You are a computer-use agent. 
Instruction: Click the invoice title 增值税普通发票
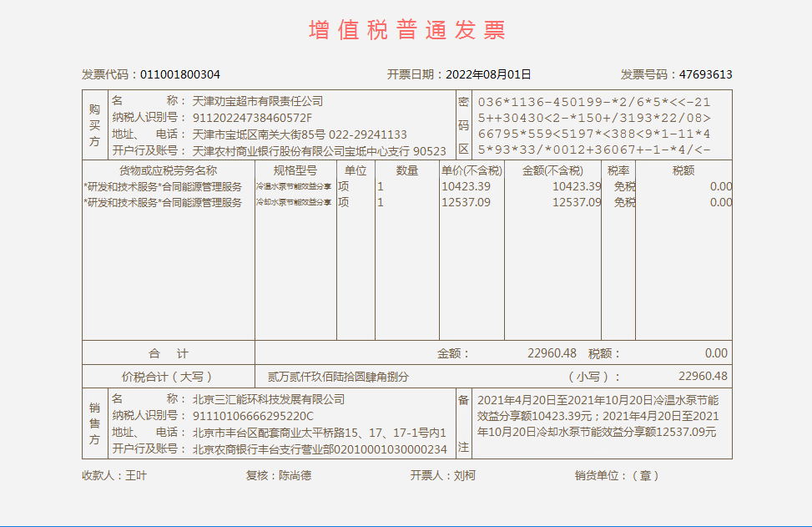pyautogui.click(x=406, y=30)
